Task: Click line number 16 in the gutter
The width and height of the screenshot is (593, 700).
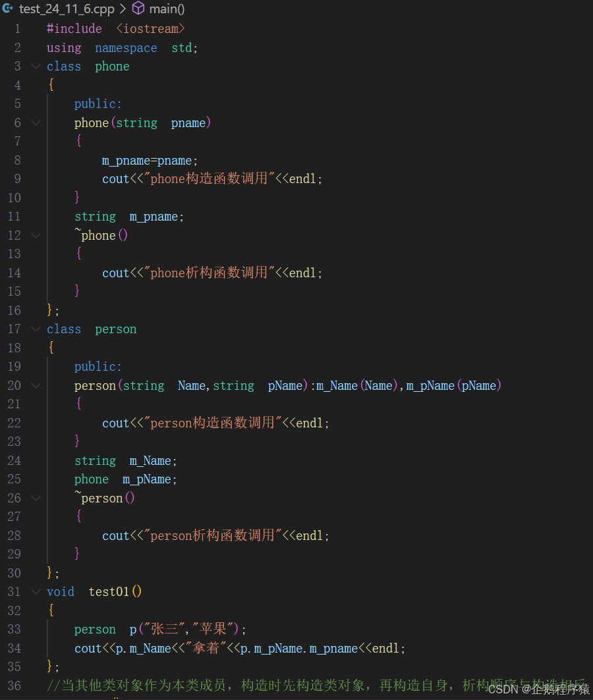Action: [x=14, y=310]
